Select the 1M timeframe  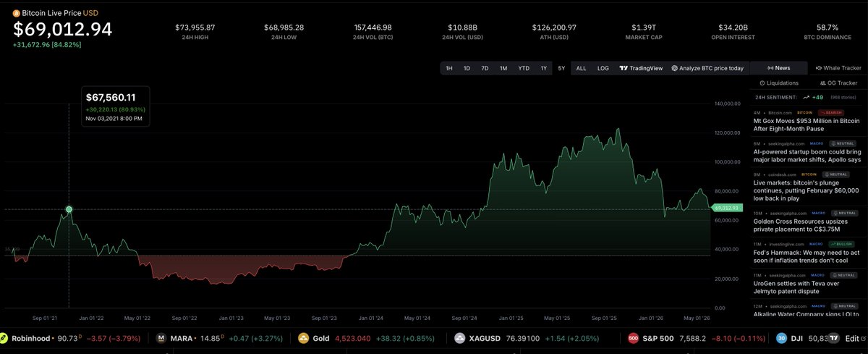(x=503, y=68)
